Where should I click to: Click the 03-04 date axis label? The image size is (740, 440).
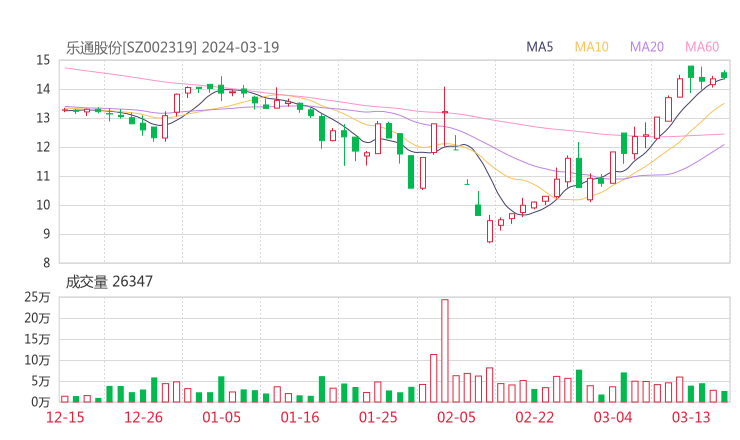click(x=613, y=417)
